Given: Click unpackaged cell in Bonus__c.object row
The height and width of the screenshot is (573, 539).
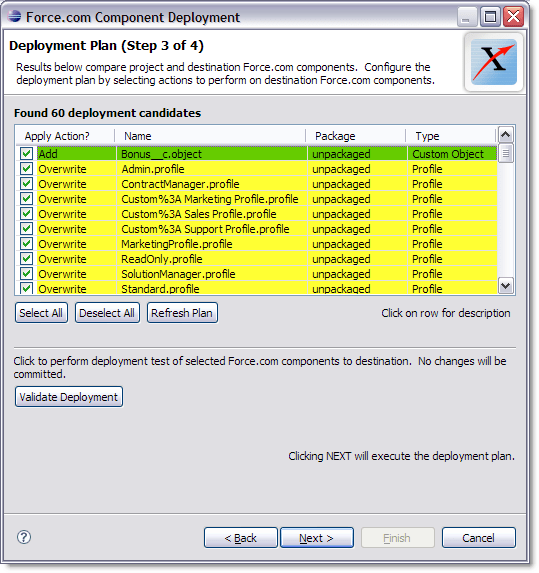Looking at the screenshot, I should 357,154.
